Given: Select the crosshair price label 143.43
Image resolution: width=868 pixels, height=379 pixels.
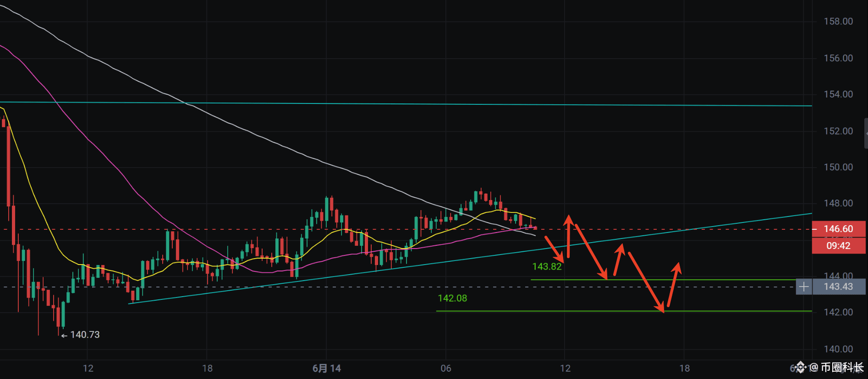Looking at the screenshot, I should (839, 287).
